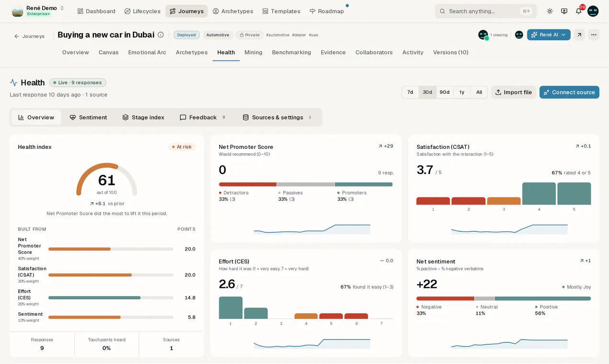Open the Private visibility selector

coord(249,35)
